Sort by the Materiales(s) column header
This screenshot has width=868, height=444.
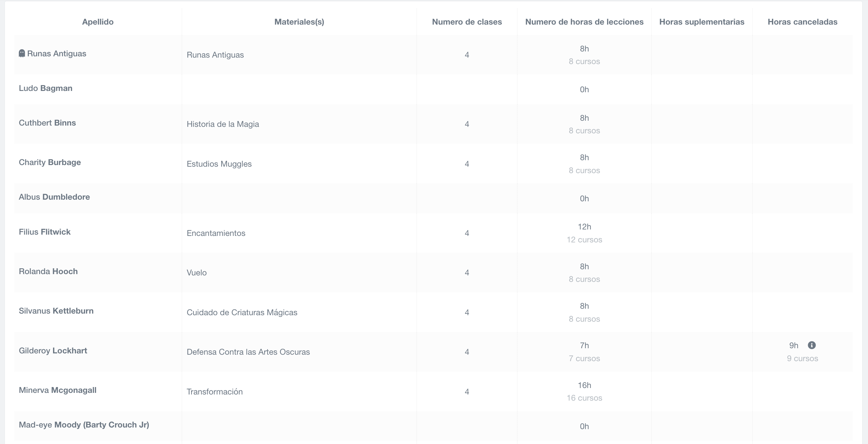[x=299, y=22]
